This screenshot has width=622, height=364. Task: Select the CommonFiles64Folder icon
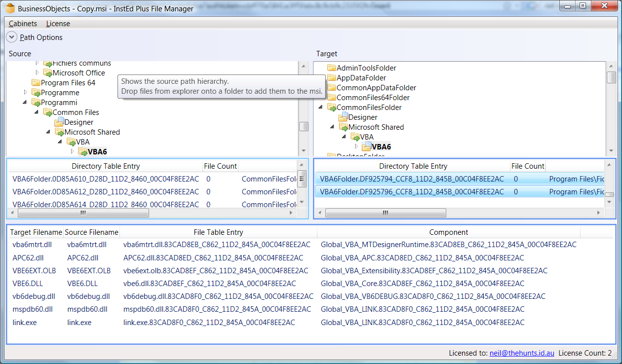tap(332, 98)
